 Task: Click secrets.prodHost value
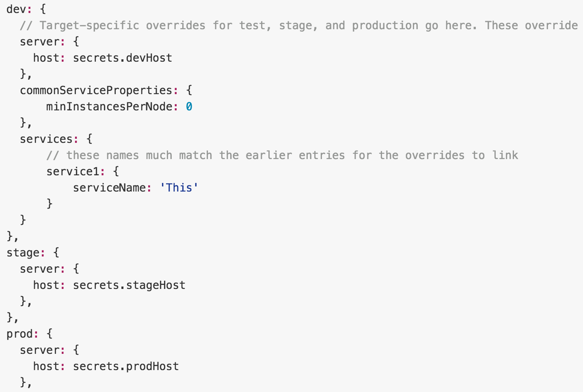tap(126, 366)
